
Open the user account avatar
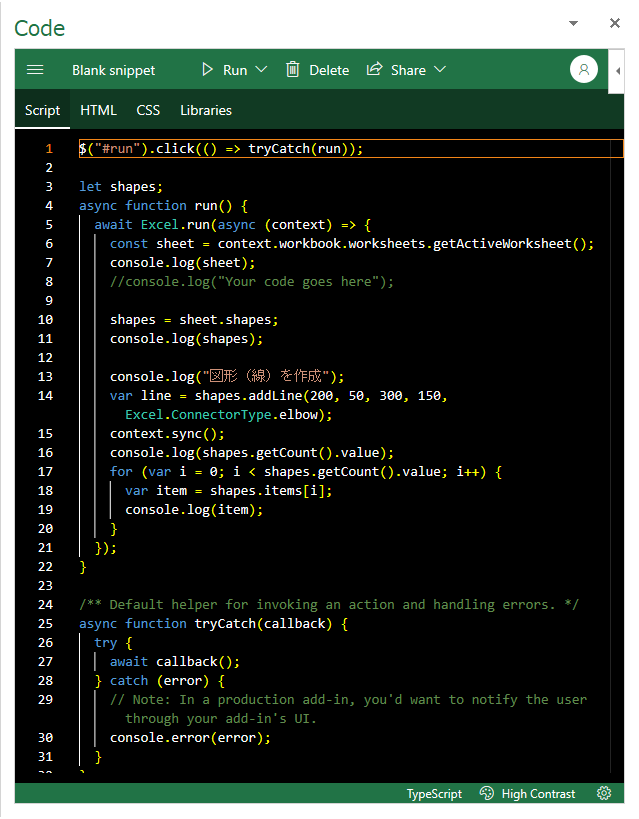tap(583, 70)
